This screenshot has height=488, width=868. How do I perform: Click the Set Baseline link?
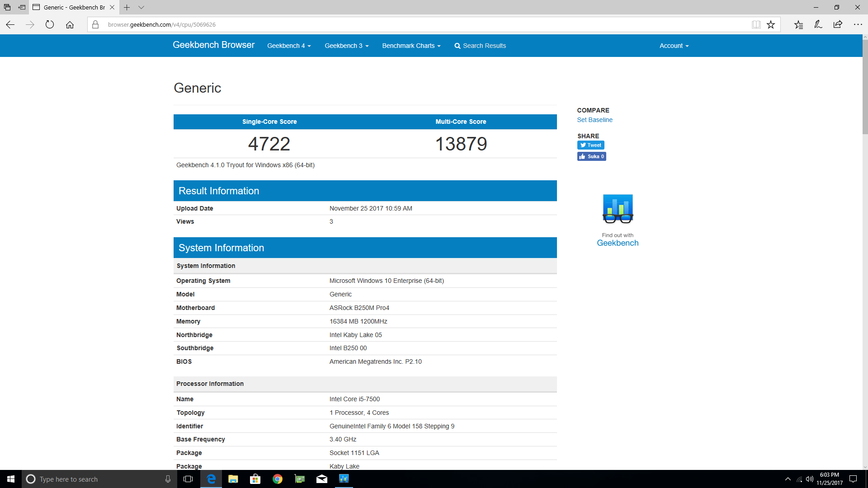coord(594,120)
